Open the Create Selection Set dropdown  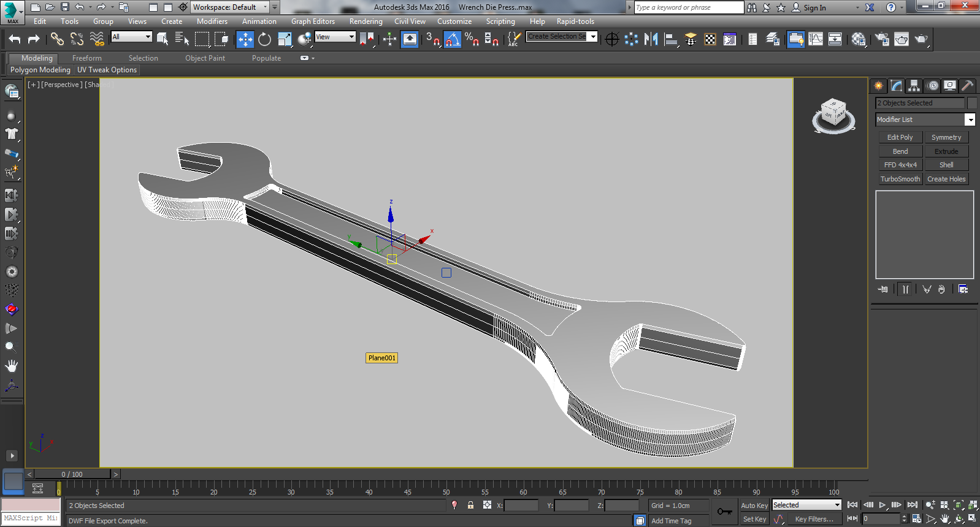click(x=561, y=37)
